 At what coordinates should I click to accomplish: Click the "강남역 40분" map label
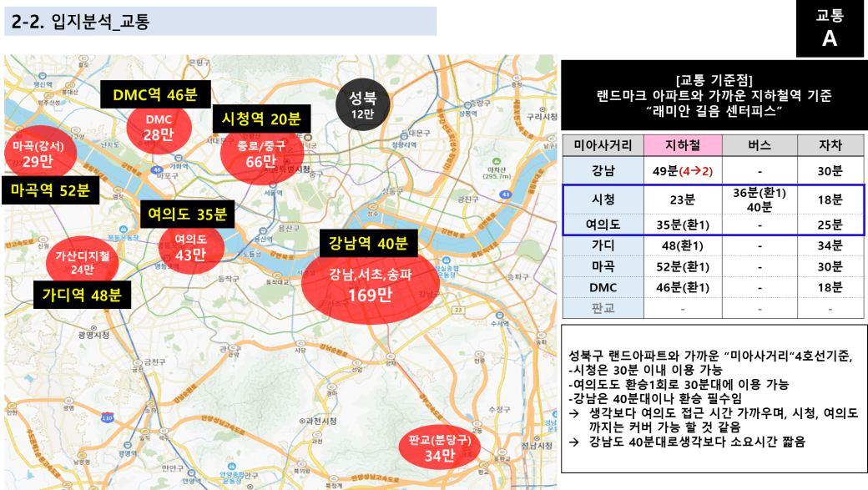369,243
